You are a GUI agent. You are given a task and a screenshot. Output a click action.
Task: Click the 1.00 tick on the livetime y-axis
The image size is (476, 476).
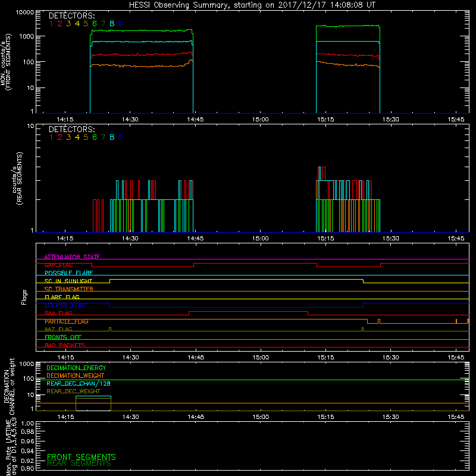(x=27, y=423)
